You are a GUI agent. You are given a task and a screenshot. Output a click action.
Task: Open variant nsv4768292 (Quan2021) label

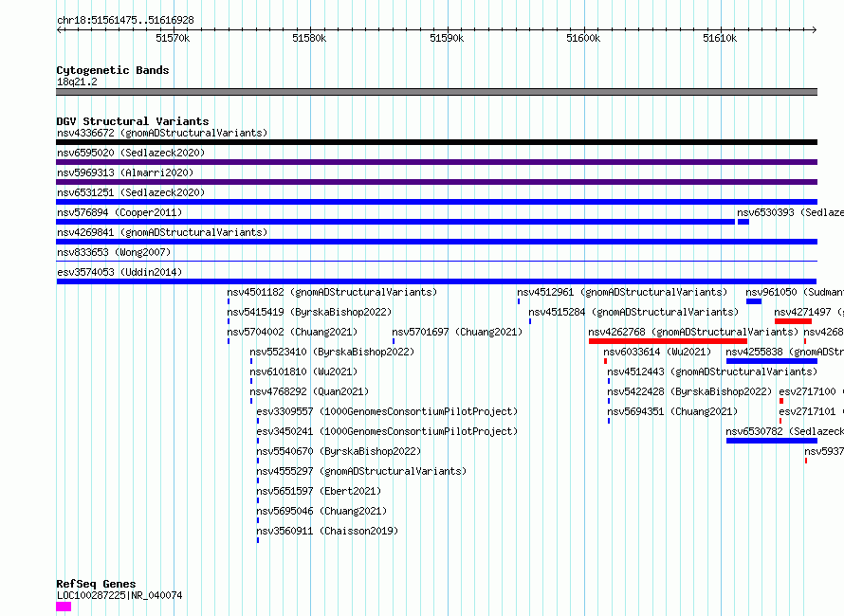click(x=309, y=391)
